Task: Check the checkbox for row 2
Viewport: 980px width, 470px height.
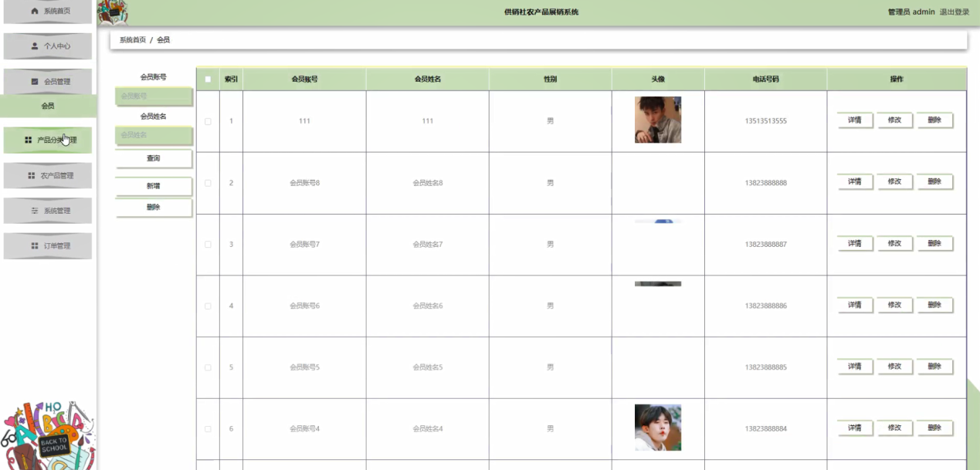Action: [x=208, y=183]
